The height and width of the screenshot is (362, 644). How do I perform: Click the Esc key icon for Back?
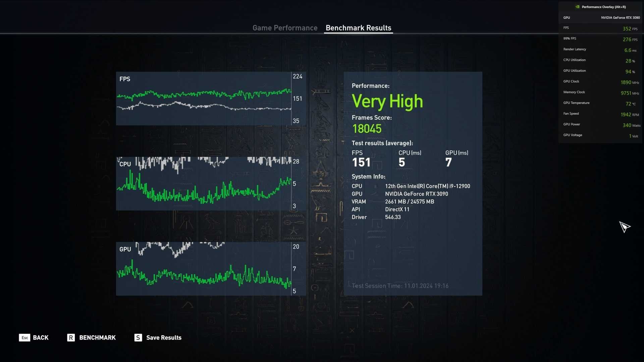(x=24, y=338)
